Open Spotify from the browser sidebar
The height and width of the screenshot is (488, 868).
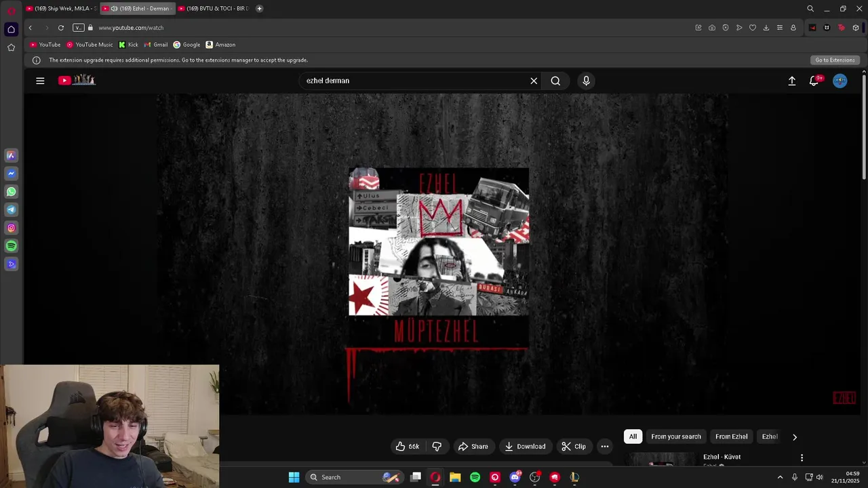11,246
